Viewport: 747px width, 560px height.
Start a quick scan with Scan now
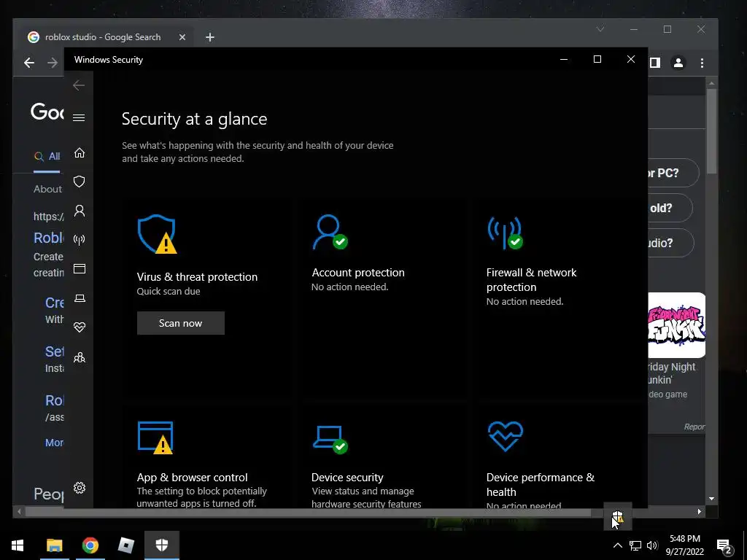[181, 323]
